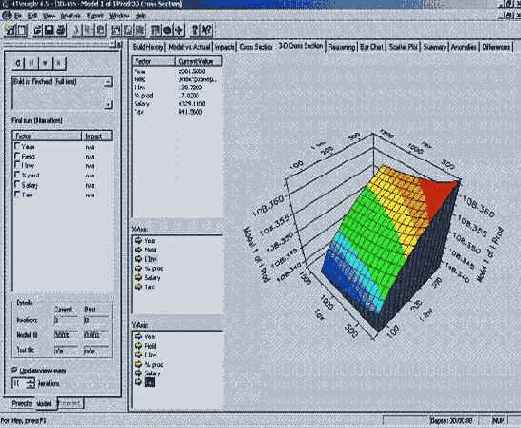This screenshot has height=428, width=521.
Task: Click the Open file toolbar icon
Action: (x=38, y=30)
